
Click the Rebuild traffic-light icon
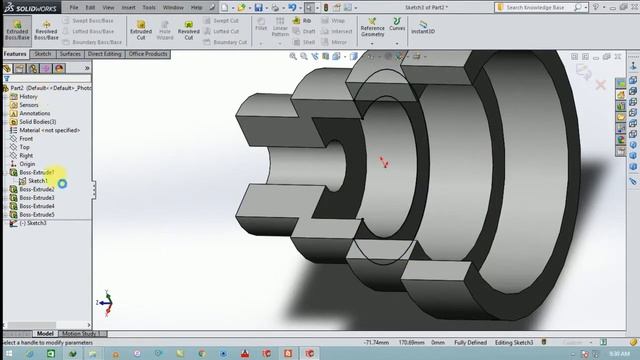(326, 7)
